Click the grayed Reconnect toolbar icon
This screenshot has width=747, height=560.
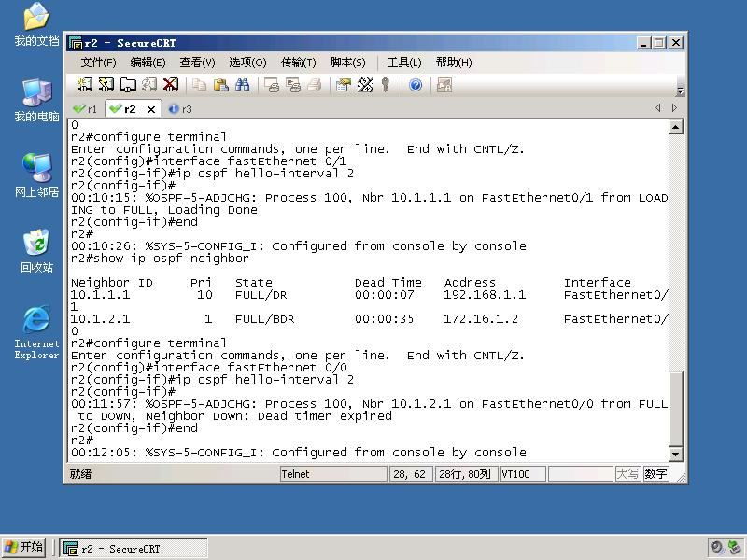click(149, 85)
